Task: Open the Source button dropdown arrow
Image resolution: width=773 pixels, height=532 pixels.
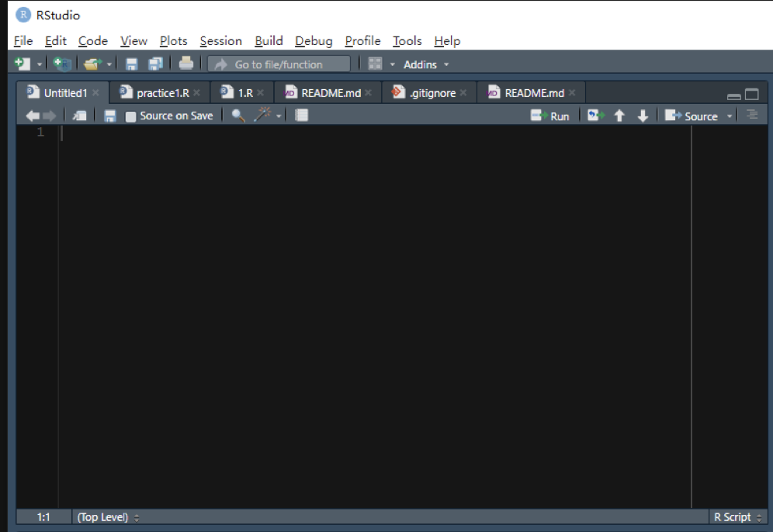Action: (730, 116)
